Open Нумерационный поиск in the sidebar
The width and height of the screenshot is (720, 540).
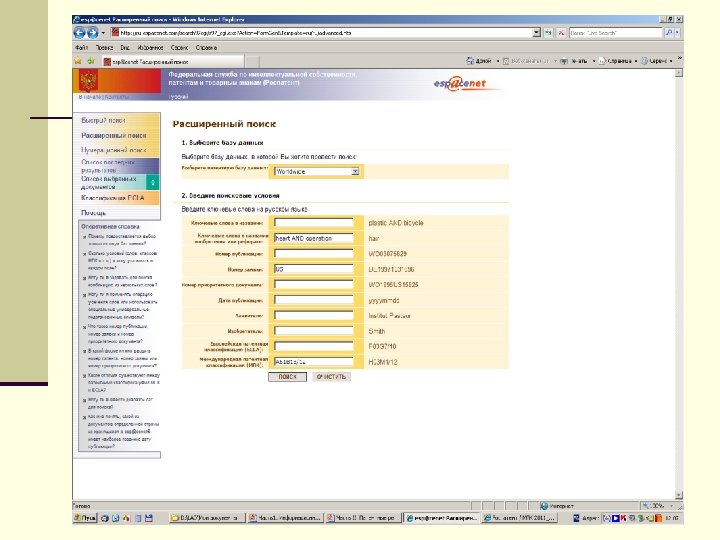(x=113, y=150)
